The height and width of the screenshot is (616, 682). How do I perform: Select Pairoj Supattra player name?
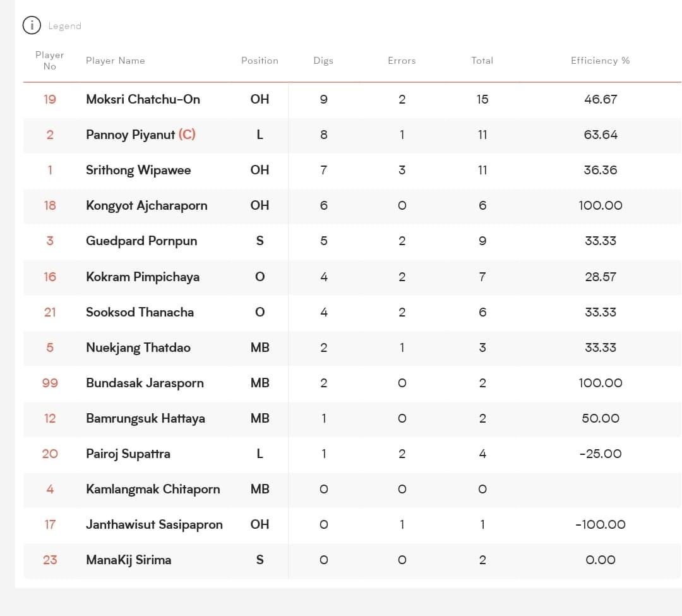(x=128, y=454)
